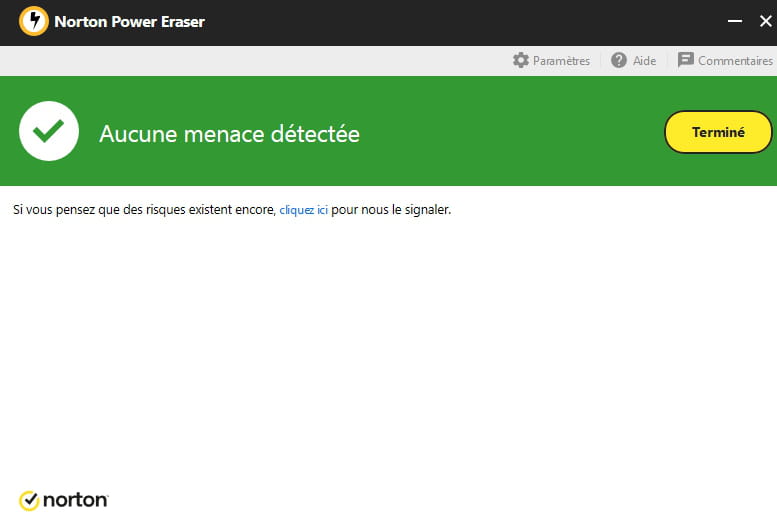Click the "Norton Power Eraser" title text
Image resolution: width=777 pixels, height=514 pixels.
(x=129, y=22)
